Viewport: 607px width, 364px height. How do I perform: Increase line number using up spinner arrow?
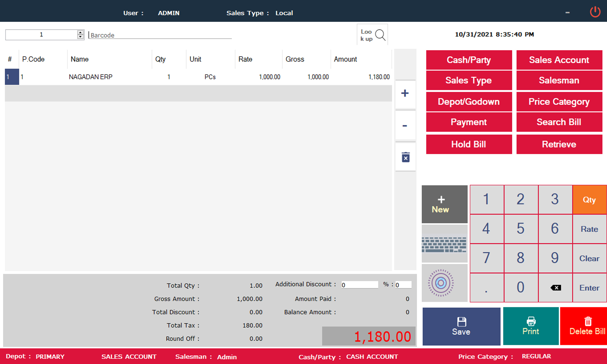[x=80, y=32]
